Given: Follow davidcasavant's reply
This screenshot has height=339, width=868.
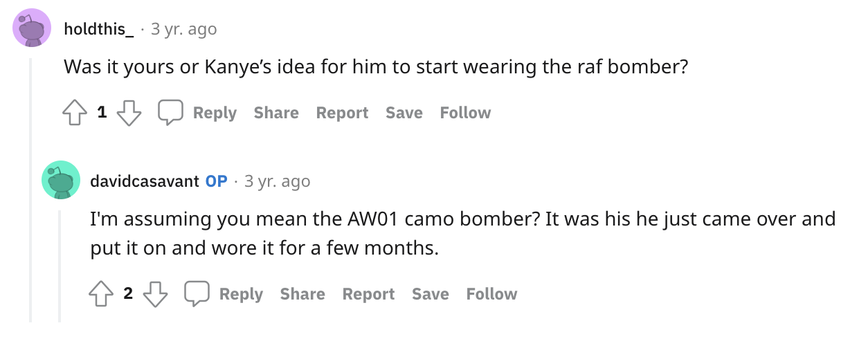Looking at the screenshot, I should [491, 294].
